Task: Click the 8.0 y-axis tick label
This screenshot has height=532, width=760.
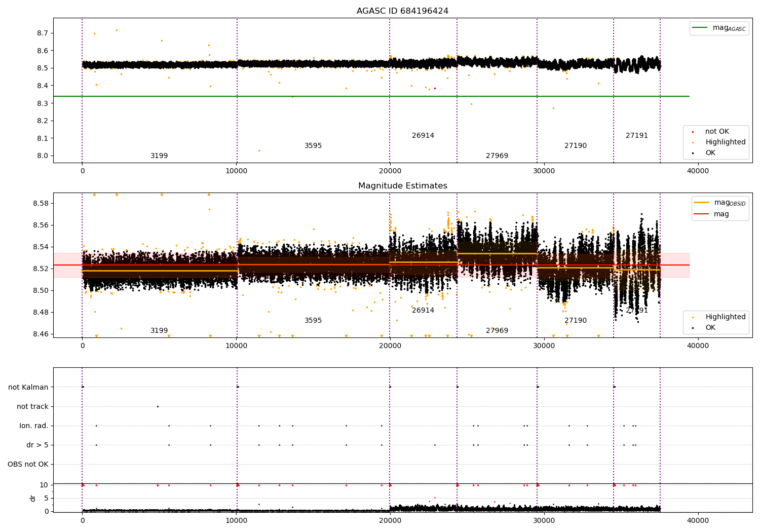Action: tap(43, 156)
